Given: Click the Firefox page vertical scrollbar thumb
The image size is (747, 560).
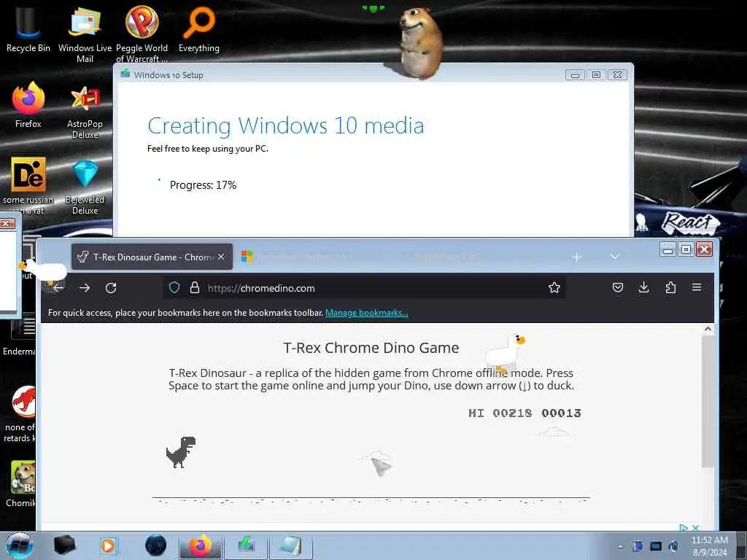Looking at the screenshot, I should [708, 401].
